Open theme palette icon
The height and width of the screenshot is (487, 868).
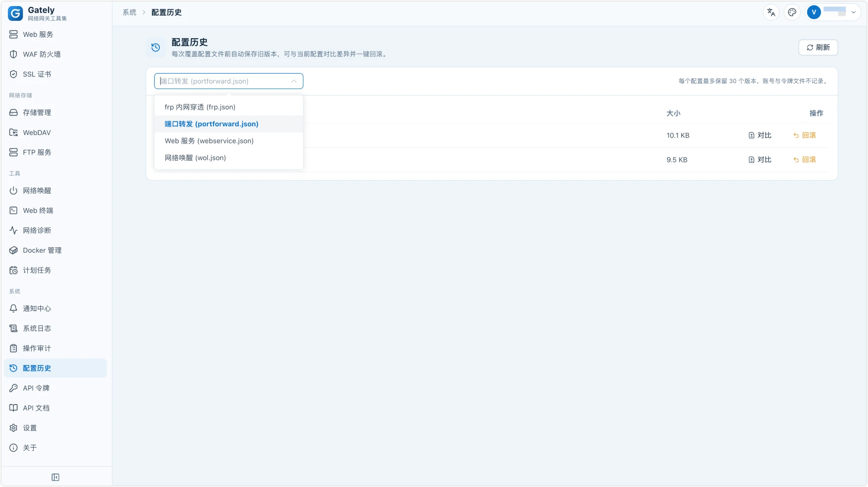pos(792,12)
